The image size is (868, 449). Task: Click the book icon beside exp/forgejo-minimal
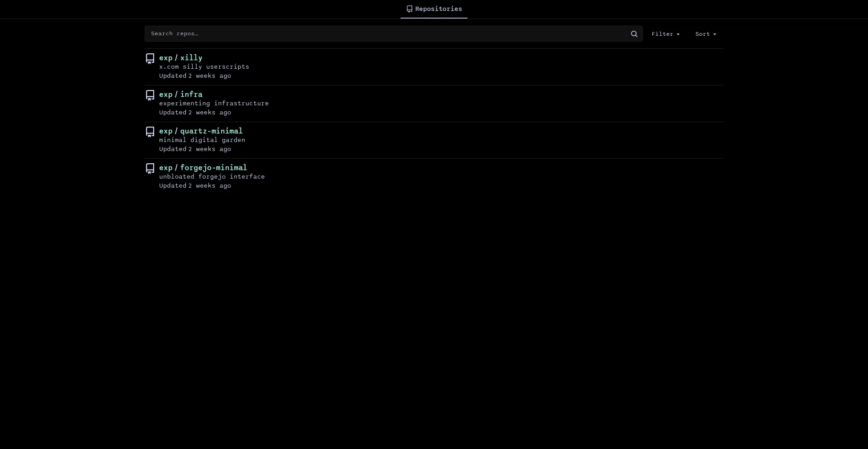pos(150,169)
